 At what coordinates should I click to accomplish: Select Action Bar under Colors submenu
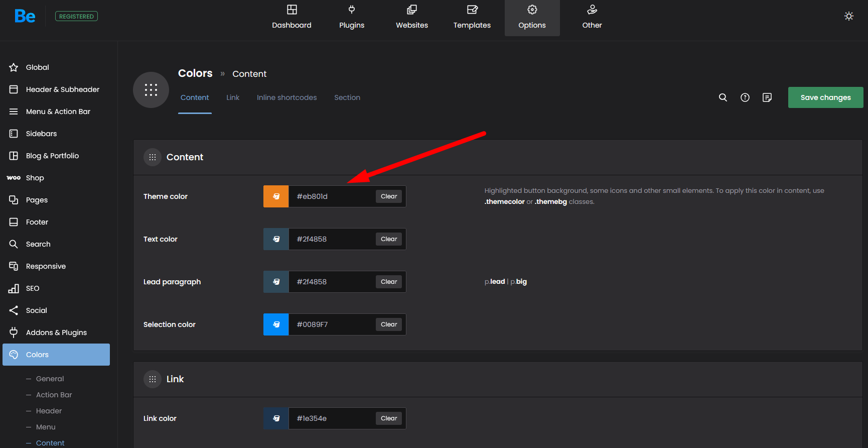point(54,395)
